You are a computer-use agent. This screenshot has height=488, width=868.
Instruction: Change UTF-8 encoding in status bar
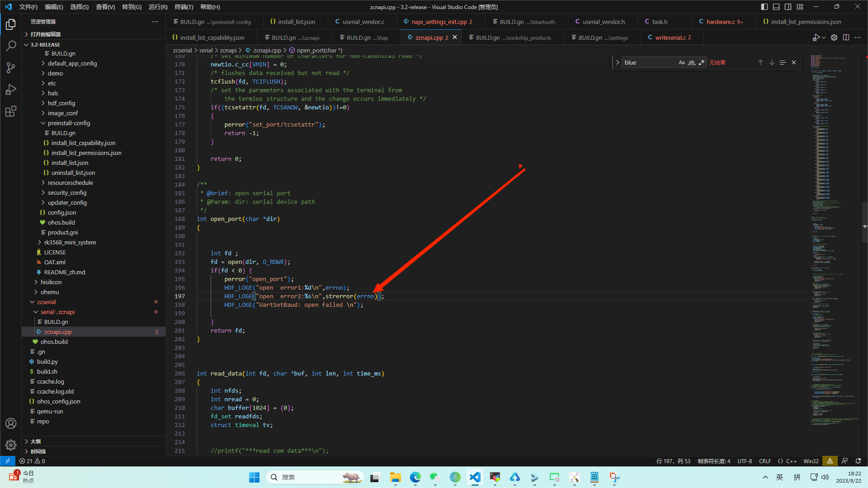(745, 461)
